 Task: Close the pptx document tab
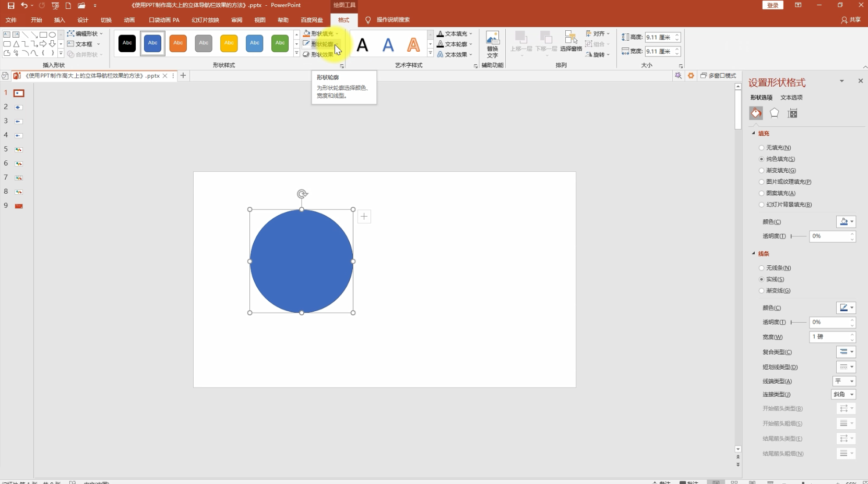pyautogui.click(x=165, y=76)
